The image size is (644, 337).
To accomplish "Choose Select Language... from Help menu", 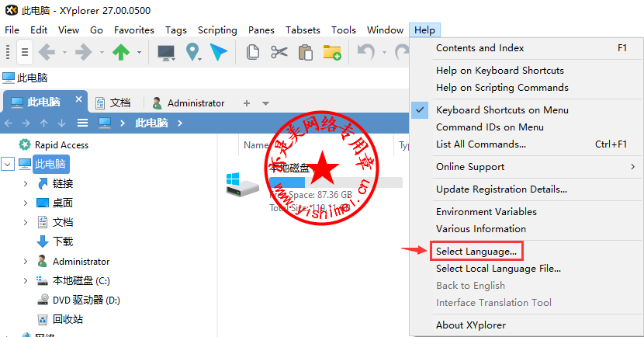I will pos(476,251).
